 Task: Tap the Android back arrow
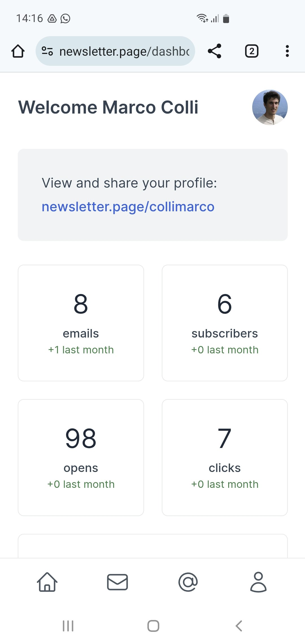(239, 626)
